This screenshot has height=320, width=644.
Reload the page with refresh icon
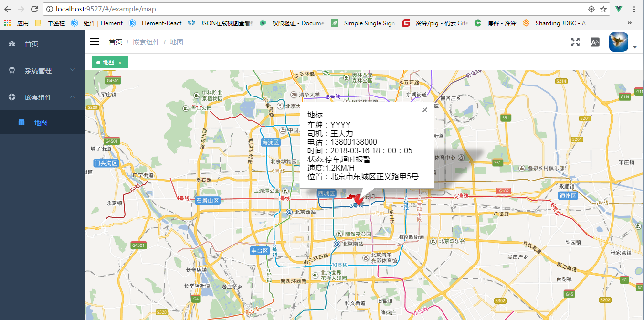(x=34, y=9)
